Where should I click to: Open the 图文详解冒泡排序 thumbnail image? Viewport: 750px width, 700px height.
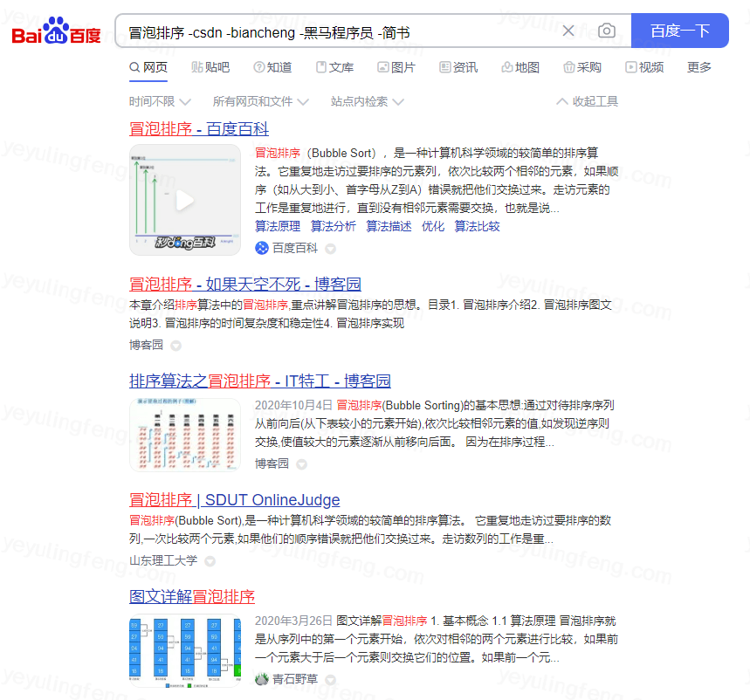(x=185, y=651)
